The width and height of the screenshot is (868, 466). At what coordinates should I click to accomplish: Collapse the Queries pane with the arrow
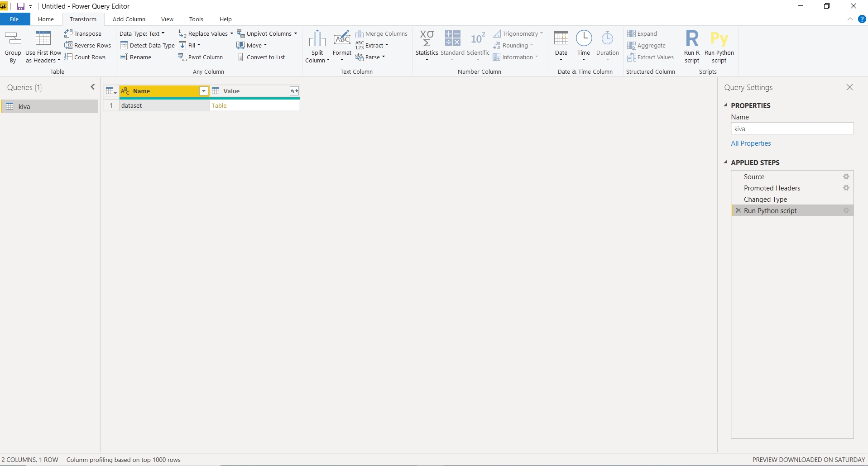(x=93, y=87)
